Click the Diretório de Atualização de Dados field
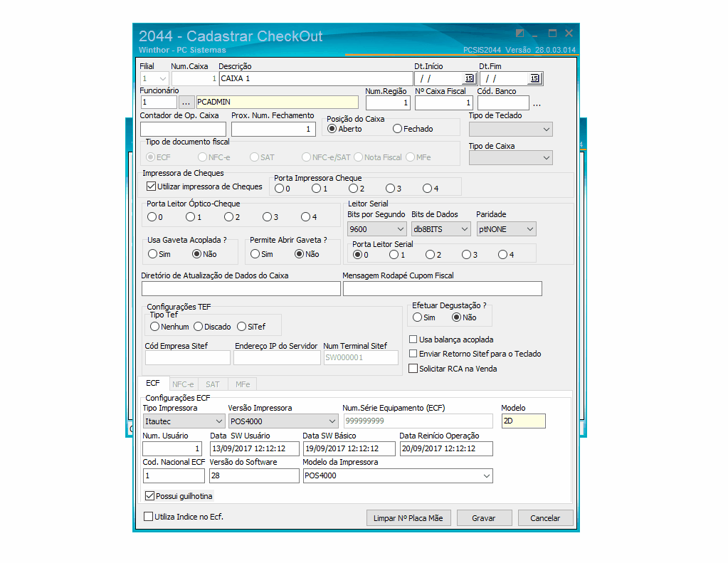 [x=241, y=288]
